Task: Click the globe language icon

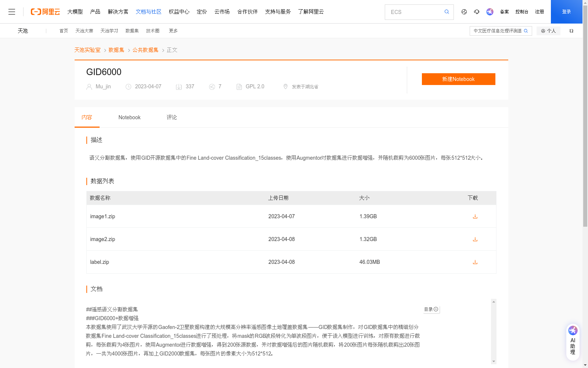Action: tap(464, 12)
